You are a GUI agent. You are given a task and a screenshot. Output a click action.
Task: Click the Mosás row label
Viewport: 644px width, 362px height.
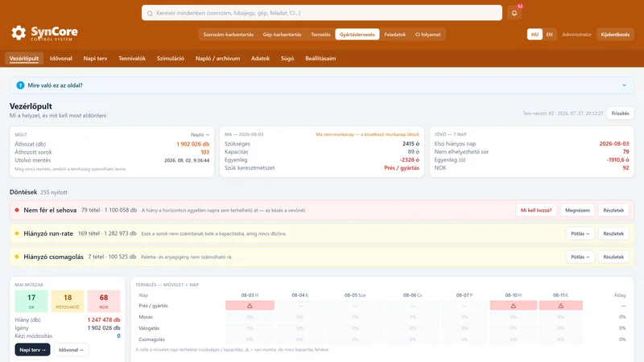coord(146,317)
